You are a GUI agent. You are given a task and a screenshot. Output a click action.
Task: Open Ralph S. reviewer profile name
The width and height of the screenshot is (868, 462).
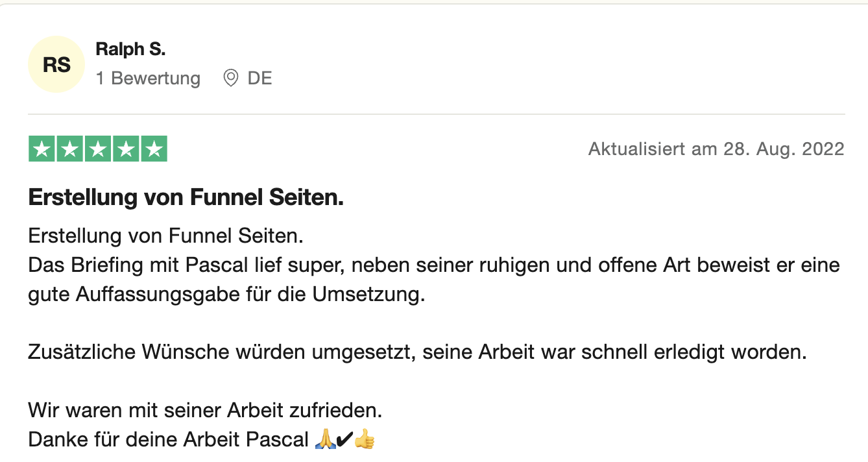[x=130, y=49]
